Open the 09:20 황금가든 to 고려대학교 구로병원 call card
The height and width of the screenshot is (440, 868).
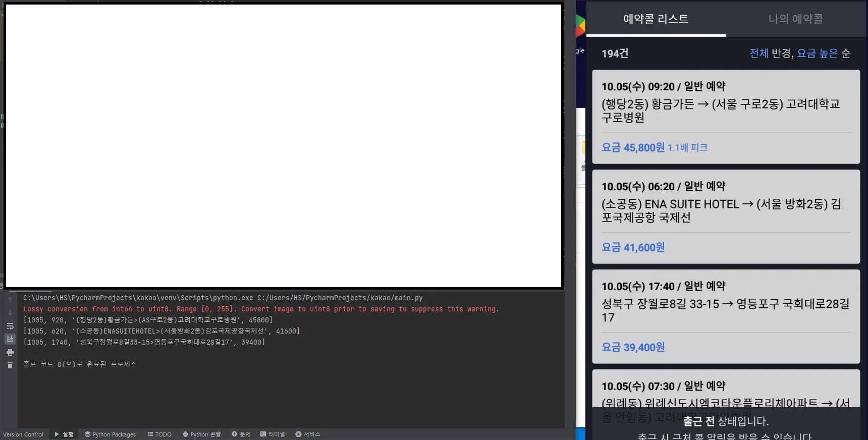coord(726,117)
